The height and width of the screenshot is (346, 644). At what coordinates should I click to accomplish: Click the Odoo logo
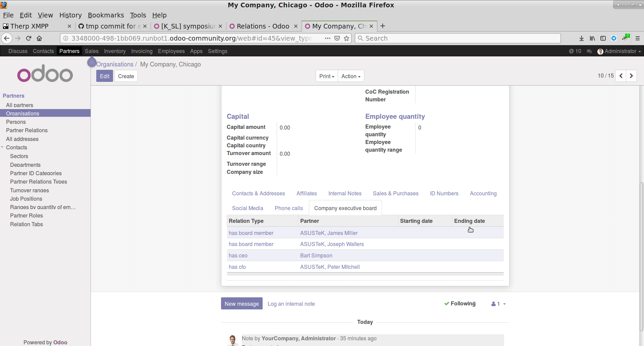45,73
